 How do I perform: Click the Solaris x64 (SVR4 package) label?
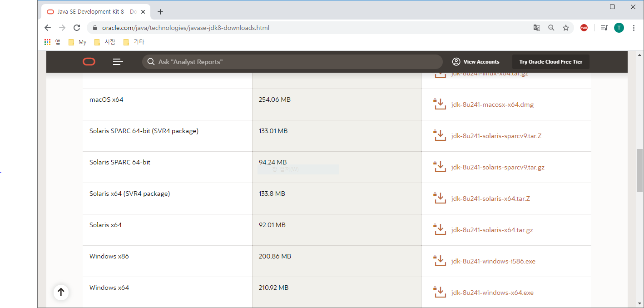[129, 194]
